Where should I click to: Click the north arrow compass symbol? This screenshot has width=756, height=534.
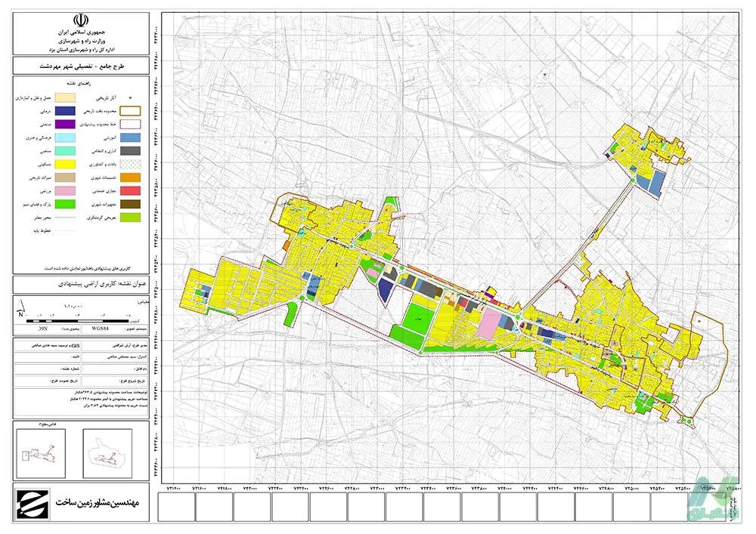coord(21,307)
